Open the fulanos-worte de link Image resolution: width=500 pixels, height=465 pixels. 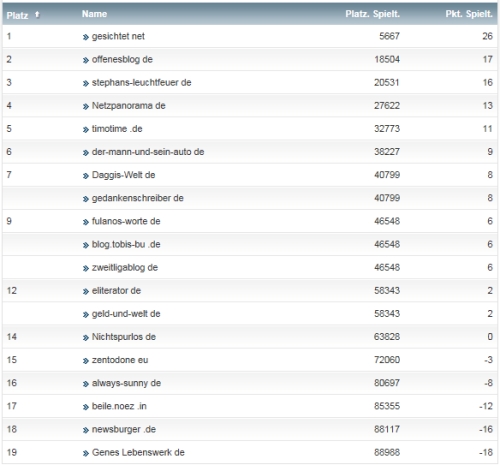pos(126,221)
